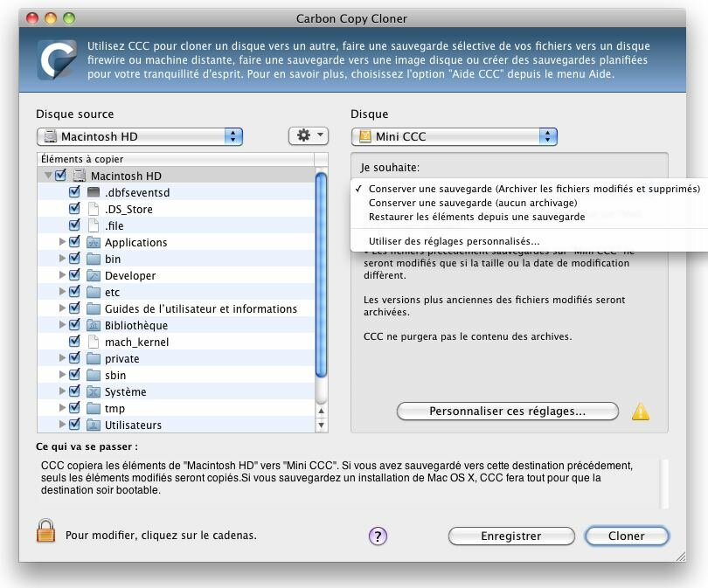This screenshot has width=708, height=588.
Task: Expand the Applications folder
Action: pos(62,242)
